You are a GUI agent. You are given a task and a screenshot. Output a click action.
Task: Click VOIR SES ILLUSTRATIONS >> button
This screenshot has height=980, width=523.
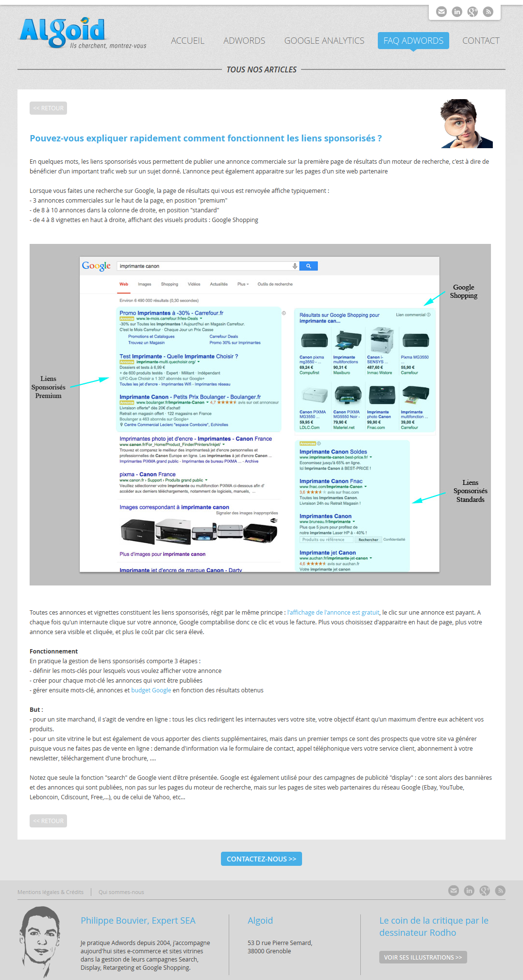click(x=423, y=957)
